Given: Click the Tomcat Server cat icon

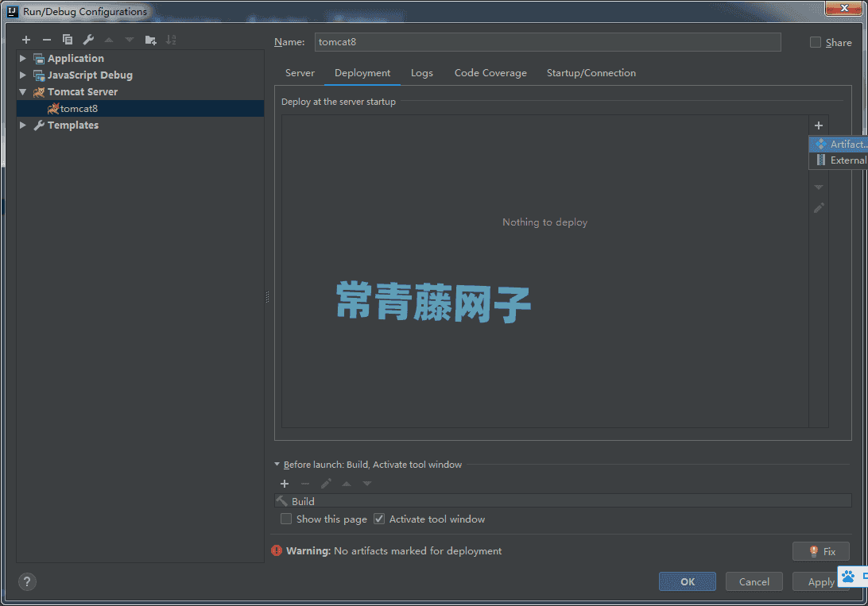Looking at the screenshot, I should (39, 92).
